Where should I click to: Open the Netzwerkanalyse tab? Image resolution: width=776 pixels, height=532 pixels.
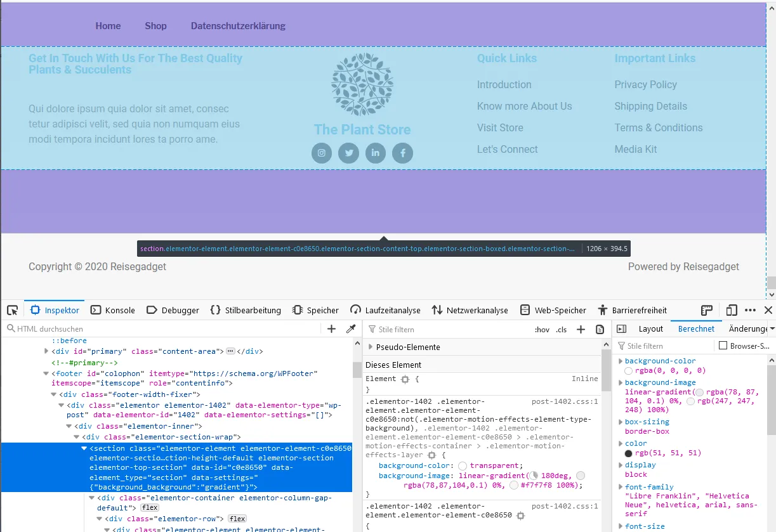tap(470, 310)
